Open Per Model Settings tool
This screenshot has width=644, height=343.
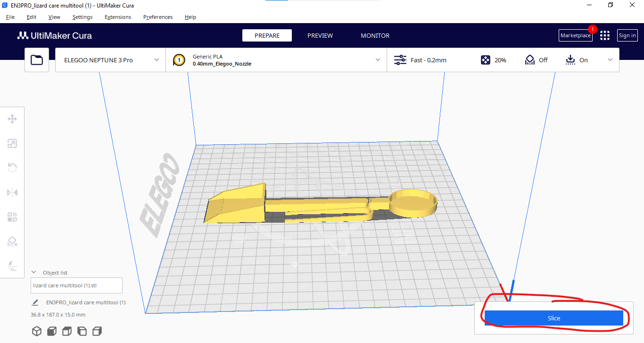pyautogui.click(x=12, y=217)
